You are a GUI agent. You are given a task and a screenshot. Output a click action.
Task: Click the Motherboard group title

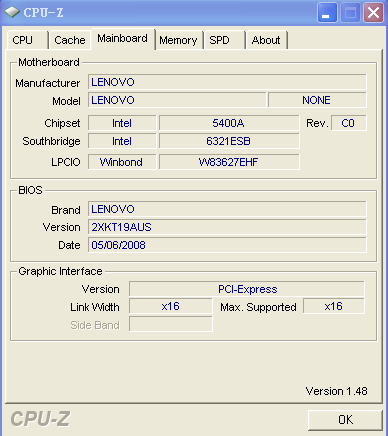[49, 62]
